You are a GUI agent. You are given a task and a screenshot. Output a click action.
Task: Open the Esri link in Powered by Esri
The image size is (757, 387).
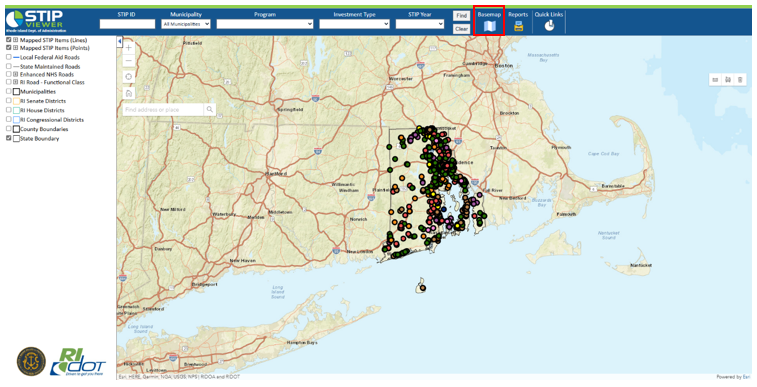click(x=746, y=377)
